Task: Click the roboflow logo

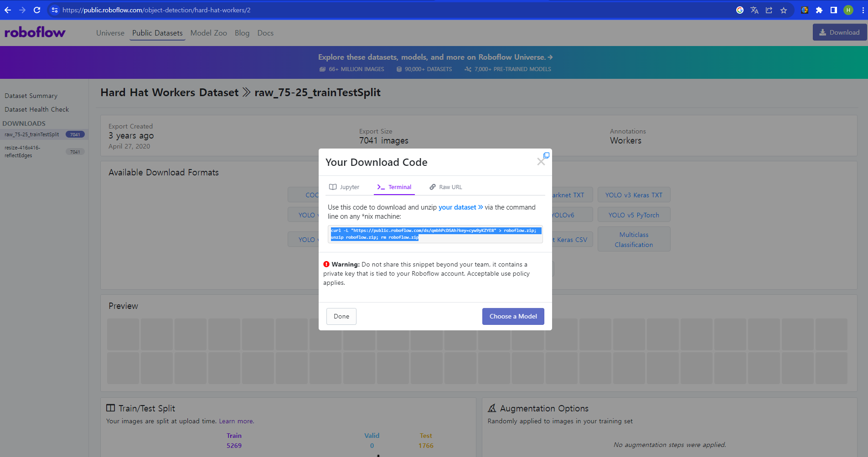Action: click(35, 32)
